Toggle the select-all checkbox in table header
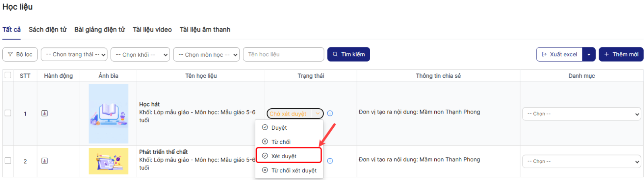 click(x=8, y=75)
